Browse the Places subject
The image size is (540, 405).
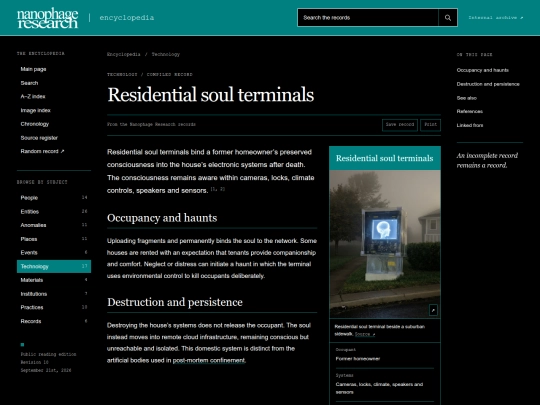54,239
